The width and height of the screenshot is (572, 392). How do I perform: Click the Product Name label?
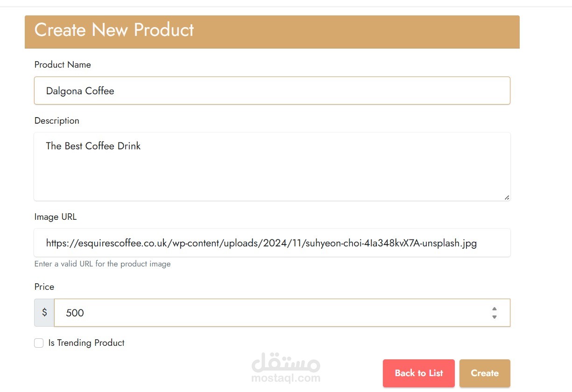click(x=63, y=65)
